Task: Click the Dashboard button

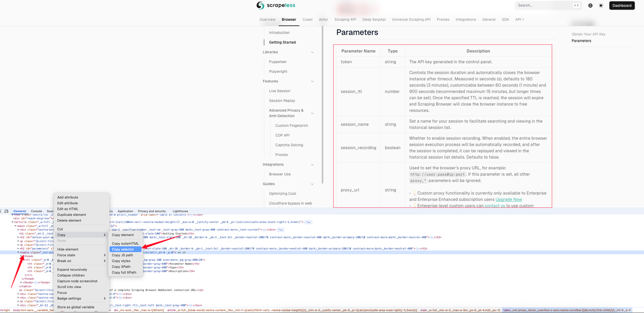Action: [622, 6]
